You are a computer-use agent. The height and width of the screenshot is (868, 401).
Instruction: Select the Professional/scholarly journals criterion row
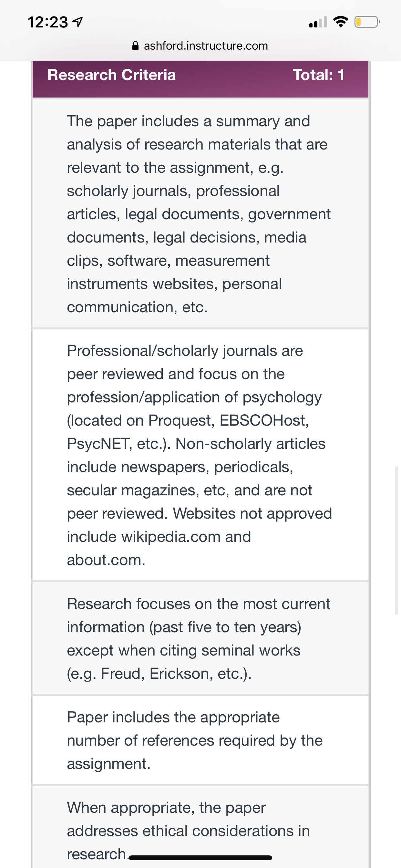pyautogui.click(x=200, y=455)
